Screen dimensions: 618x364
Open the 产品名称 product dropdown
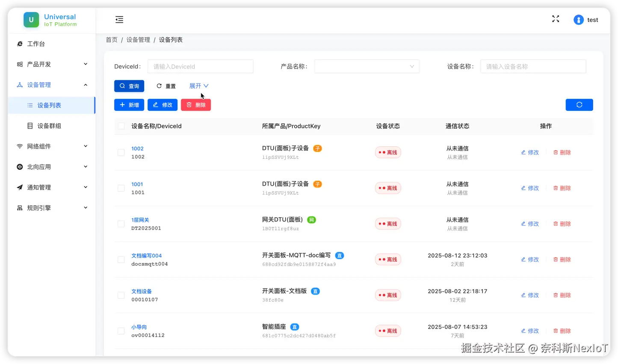(x=367, y=66)
